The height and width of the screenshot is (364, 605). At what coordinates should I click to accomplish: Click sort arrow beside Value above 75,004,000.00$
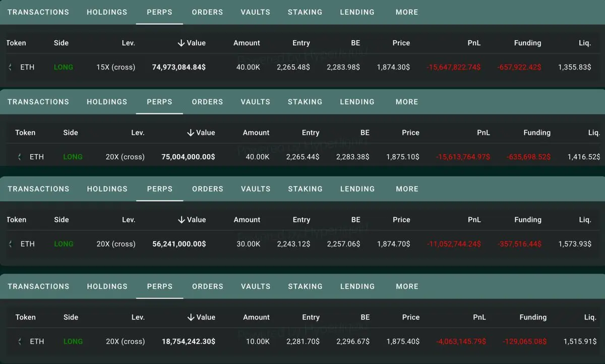pyautogui.click(x=190, y=133)
